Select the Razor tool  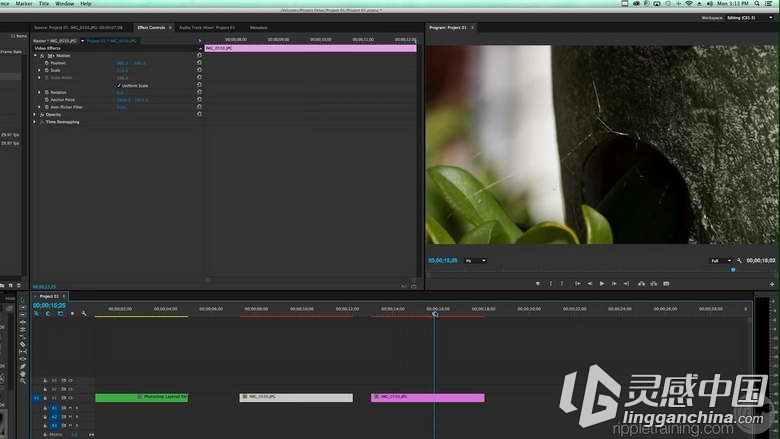pyautogui.click(x=23, y=344)
